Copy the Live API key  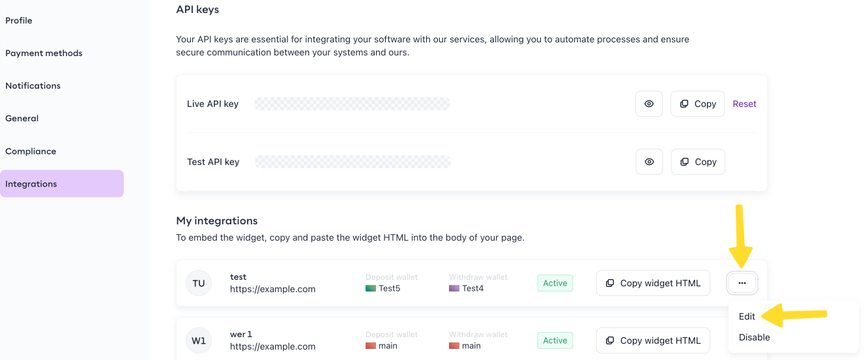pos(697,104)
